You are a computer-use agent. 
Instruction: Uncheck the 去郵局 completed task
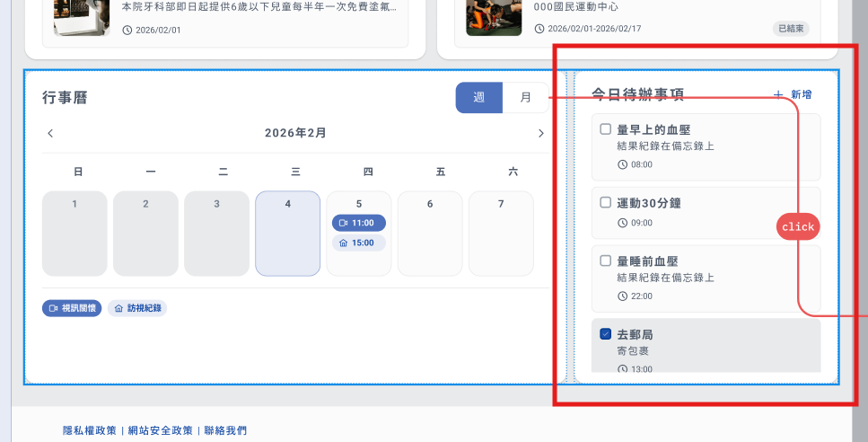[605, 334]
